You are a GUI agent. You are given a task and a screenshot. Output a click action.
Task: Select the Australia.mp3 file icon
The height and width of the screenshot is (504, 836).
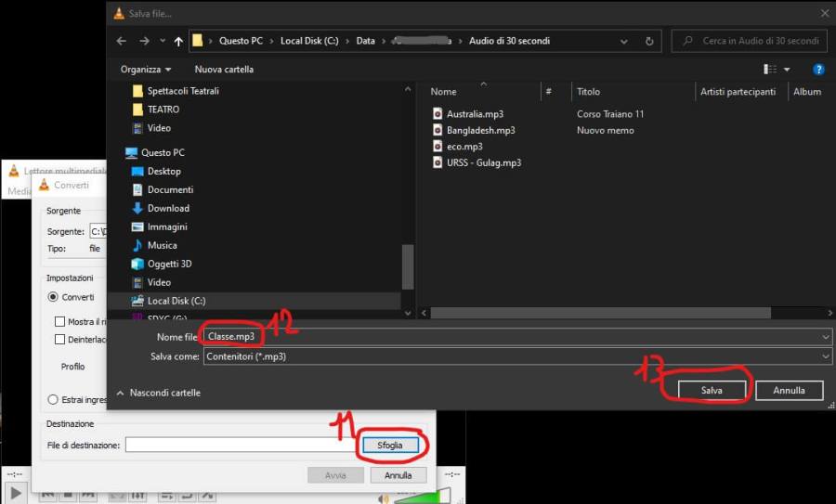pyautogui.click(x=438, y=114)
